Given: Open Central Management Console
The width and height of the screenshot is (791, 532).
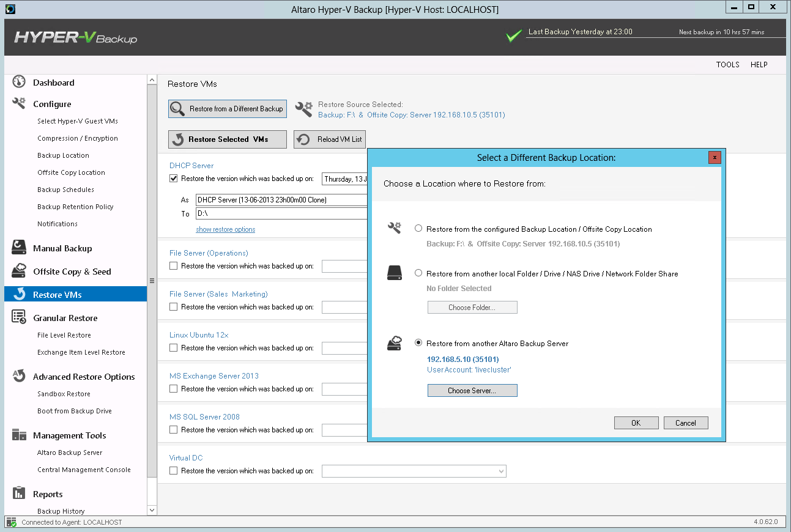Looking at the screenshot, I should 84,470.
